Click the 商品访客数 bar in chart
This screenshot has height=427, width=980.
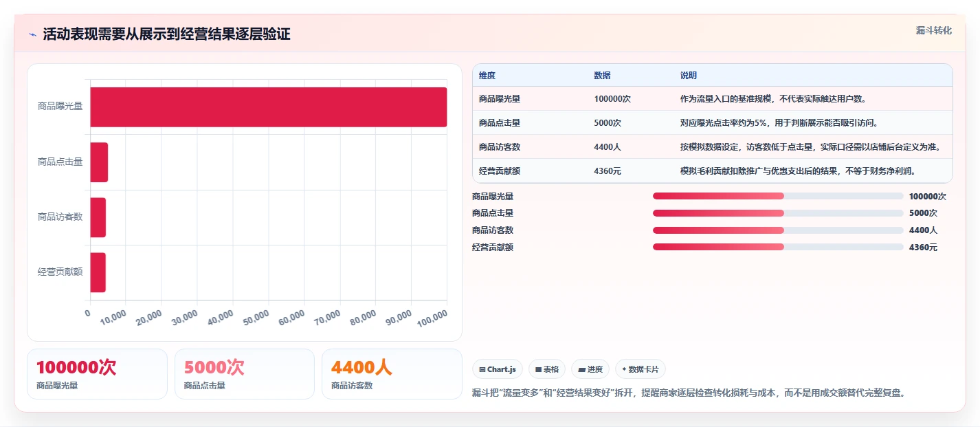coord(98,217)
